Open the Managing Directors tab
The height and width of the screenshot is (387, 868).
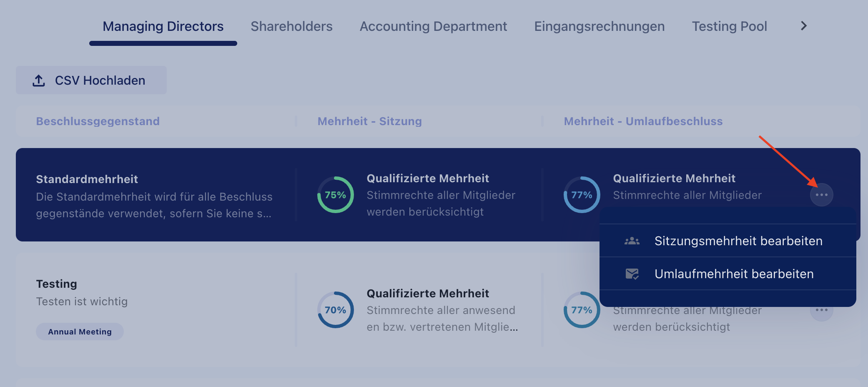(163, 26)
